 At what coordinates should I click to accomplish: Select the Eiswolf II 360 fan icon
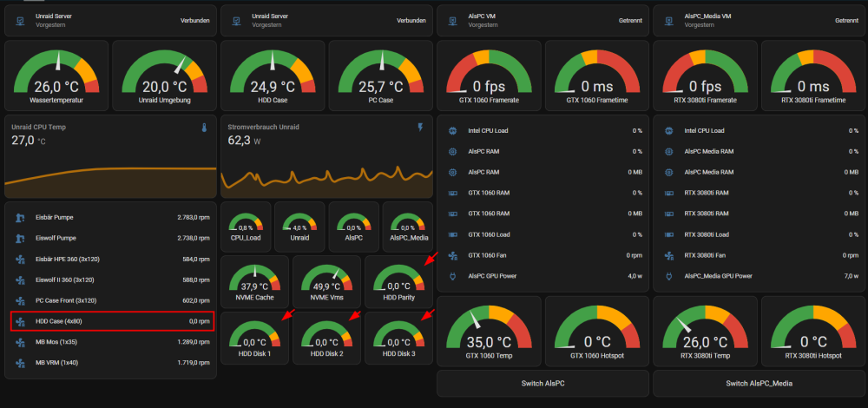[x=21, y=280]
